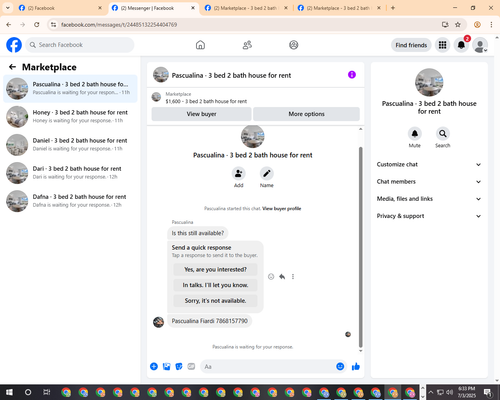Choose a sticker in the composer

tap(179, 367)
